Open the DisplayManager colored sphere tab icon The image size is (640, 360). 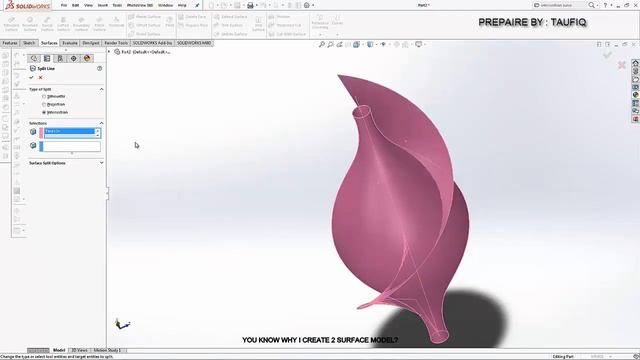pyautogui.click(x=87, y=58)
